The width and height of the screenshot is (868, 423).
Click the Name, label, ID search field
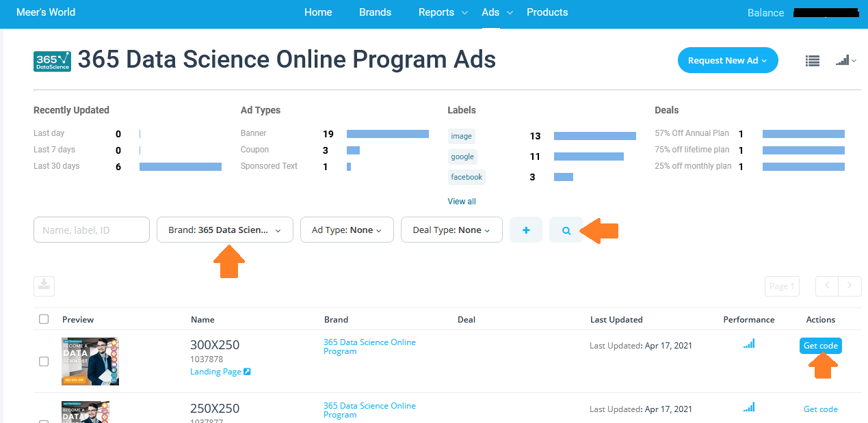(x=92, y=230)
